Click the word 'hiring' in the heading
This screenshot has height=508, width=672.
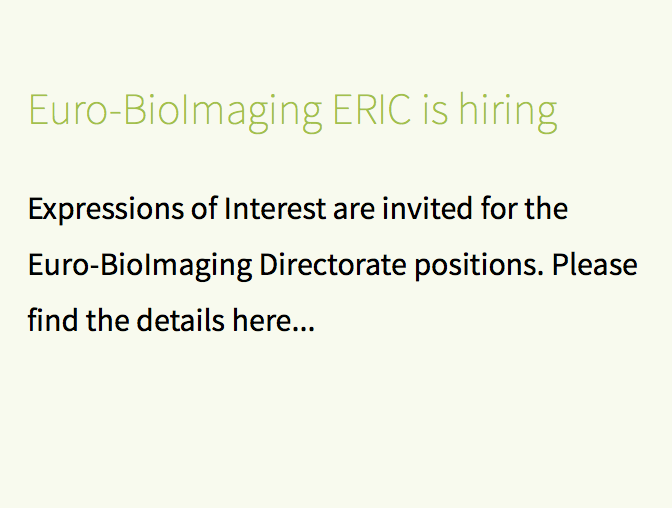[508, 112]
